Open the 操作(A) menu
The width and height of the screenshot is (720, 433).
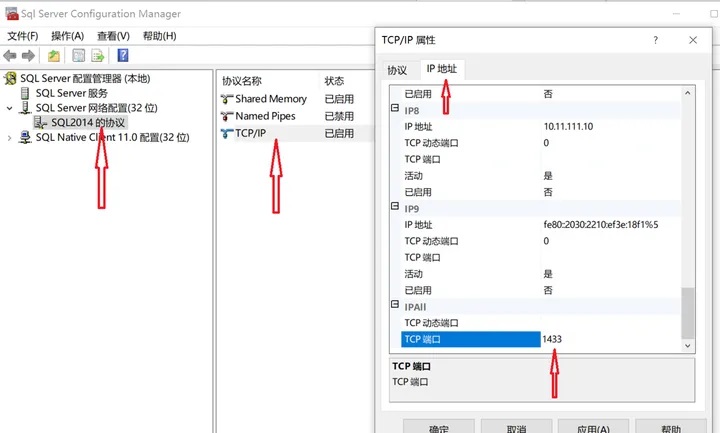tap(68, 36)
